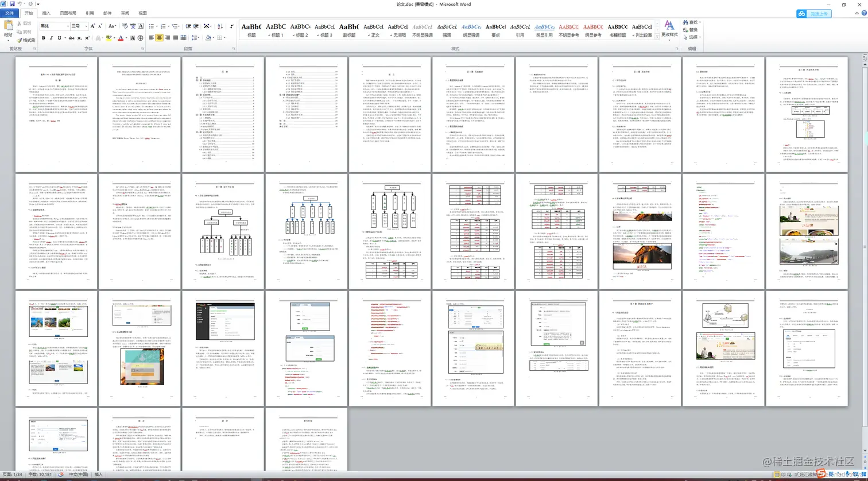
Task: Expand the styles gallery More arrow
Action: pyautogui.click(x=658, y=37)
